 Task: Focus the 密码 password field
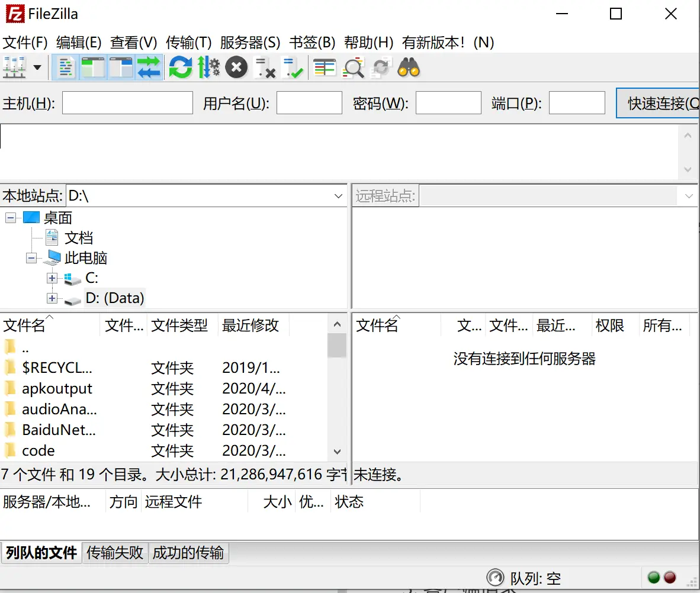click(x=448, y=102)
